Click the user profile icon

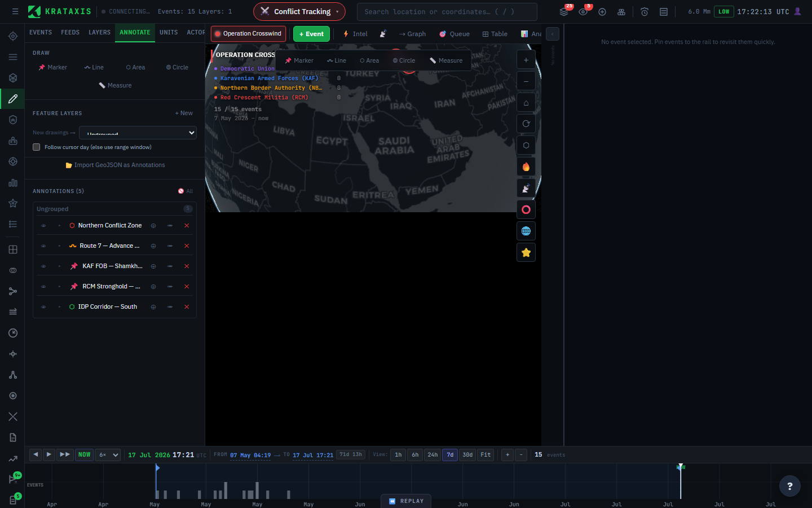797,11
